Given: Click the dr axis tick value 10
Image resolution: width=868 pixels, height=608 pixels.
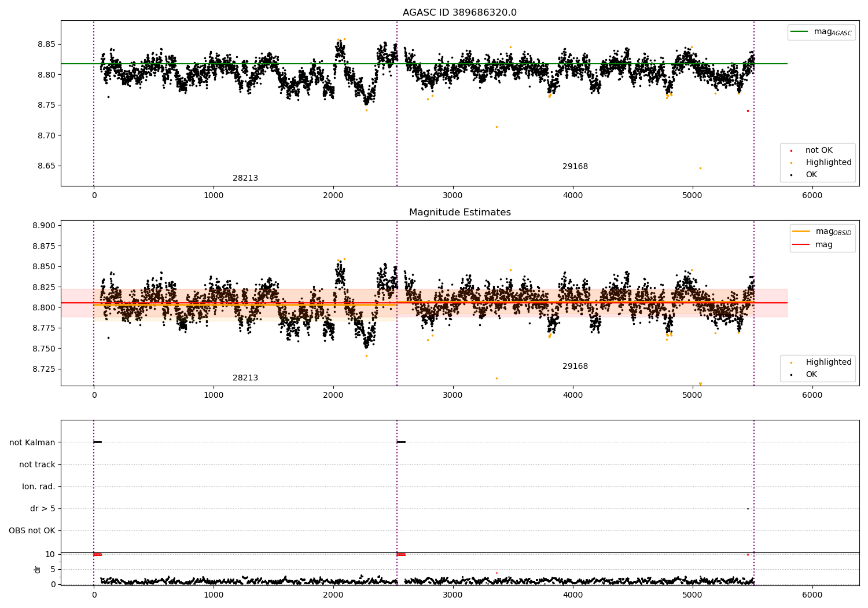Looking at the screenshot, I should 50,554.
